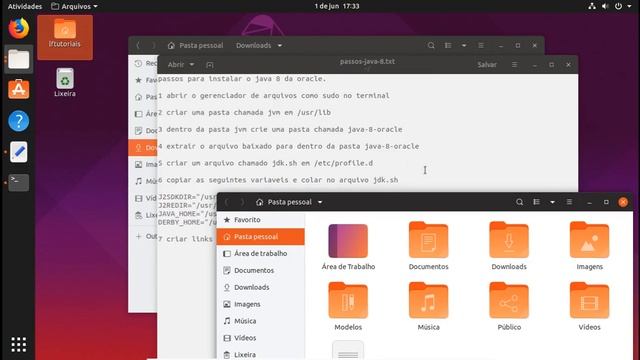Viewport: 640px width, 360px height.
Task: Click Salvar button in text editor
Action: [487, 64]
